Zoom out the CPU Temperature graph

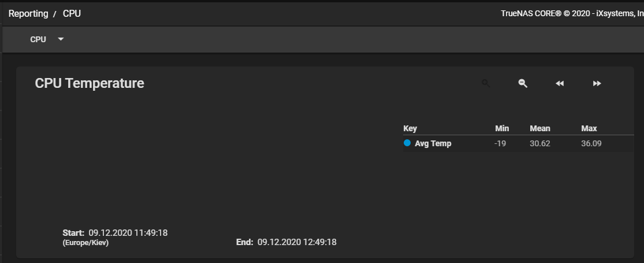point(523,83)
